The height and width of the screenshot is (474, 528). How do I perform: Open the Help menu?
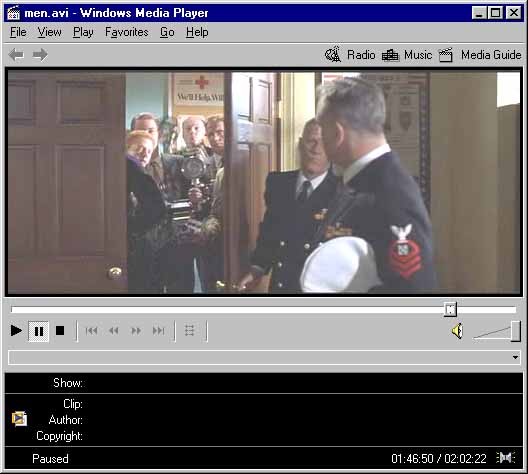point(197,32)
